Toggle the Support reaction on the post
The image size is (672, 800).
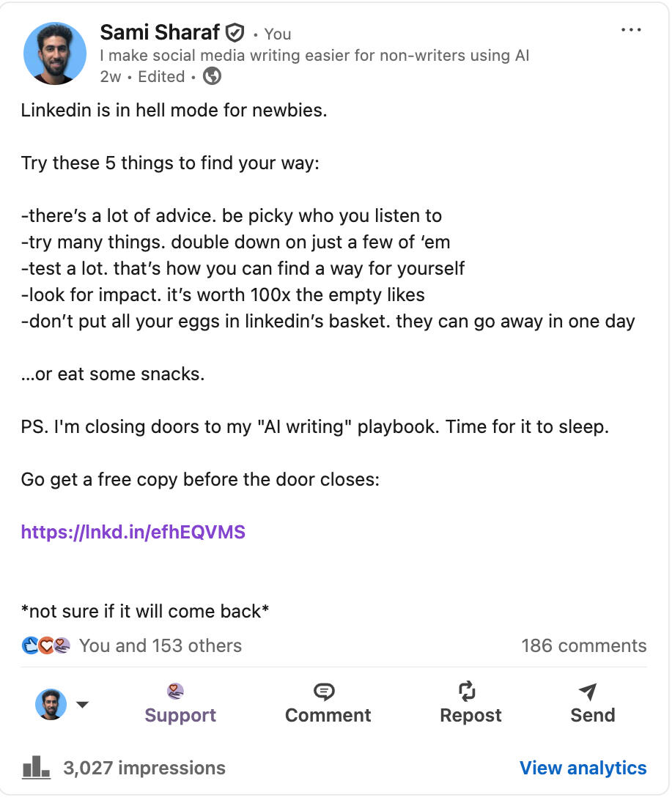point(180,716)
